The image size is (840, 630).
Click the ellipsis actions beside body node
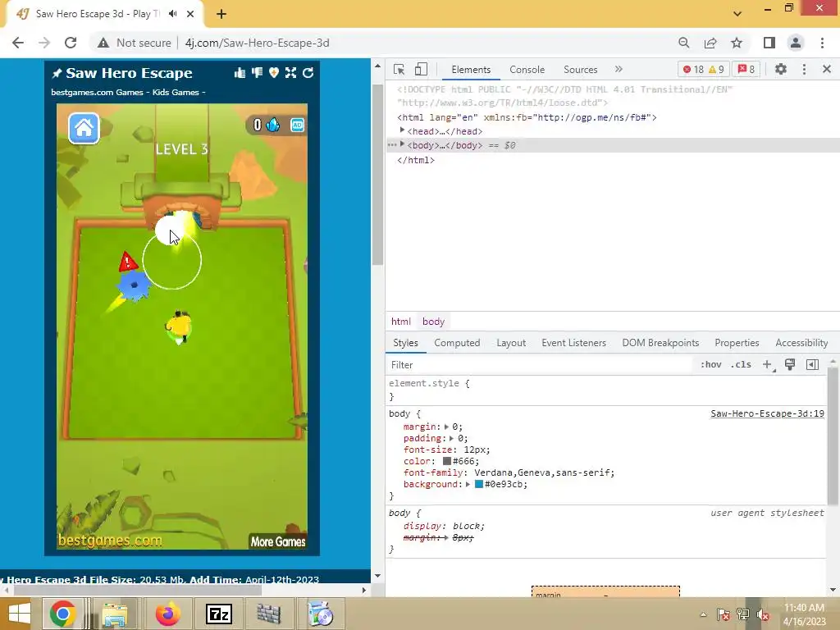(x=392, y=145)
